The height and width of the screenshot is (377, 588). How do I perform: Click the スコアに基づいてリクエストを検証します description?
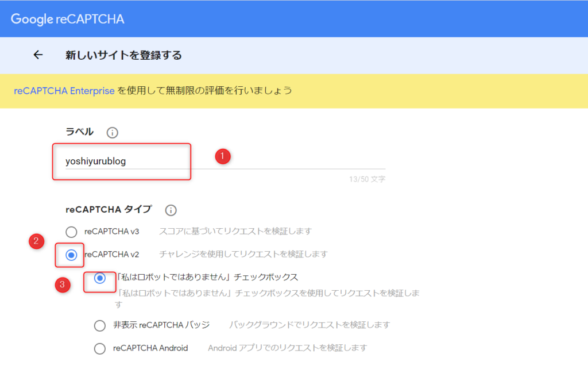(235, 231)
